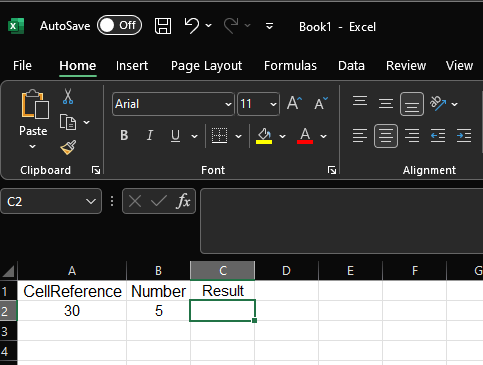The width and height of the screenshot is (483, 365).
Task: Click the Excel app logo icon
Action: pos(16,26)
